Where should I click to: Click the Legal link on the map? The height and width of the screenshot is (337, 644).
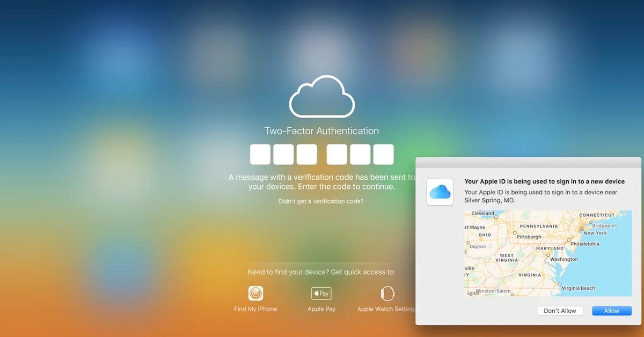[473, 293]
